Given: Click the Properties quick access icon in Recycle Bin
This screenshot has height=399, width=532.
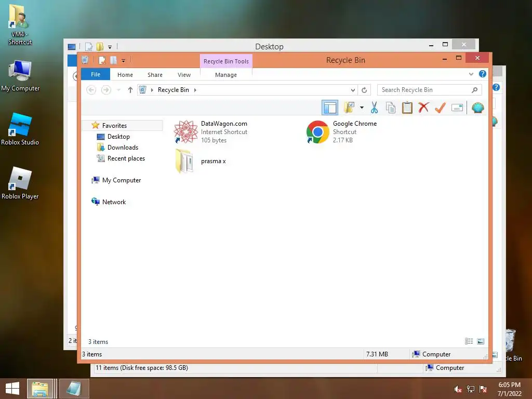Looking at the screenshot, I should 102,60.
